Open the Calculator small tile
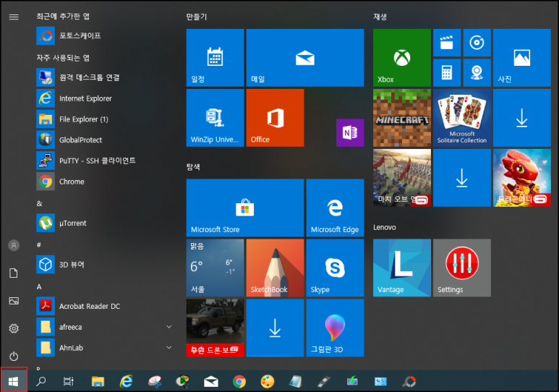 [x=447, y=73]
